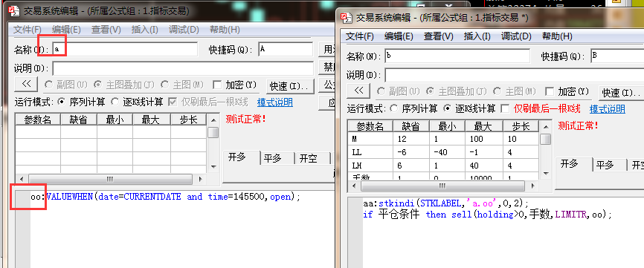Open the 模式说明 link in right window
This screenshot has width=644, height=268.
tap(608, 109)
